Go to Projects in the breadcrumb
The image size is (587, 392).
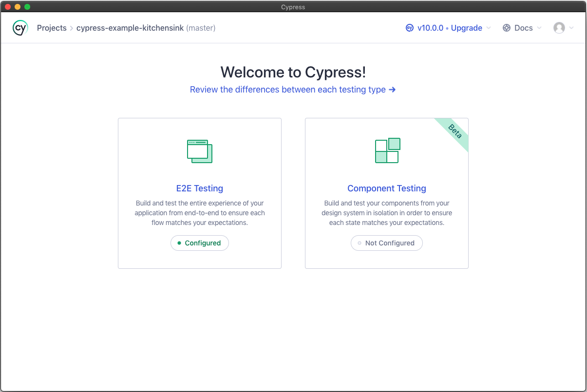52,28
